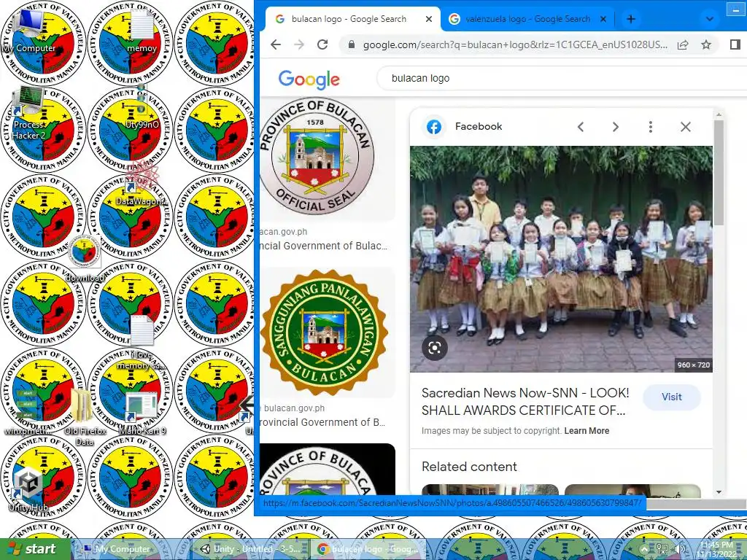Open the Move memory text file

(142, 342)
